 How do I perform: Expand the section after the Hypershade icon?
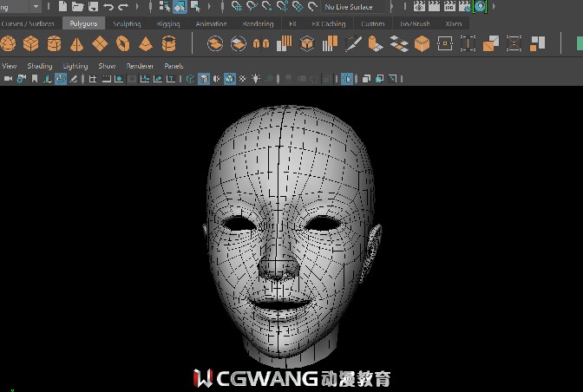pos(494,6)
